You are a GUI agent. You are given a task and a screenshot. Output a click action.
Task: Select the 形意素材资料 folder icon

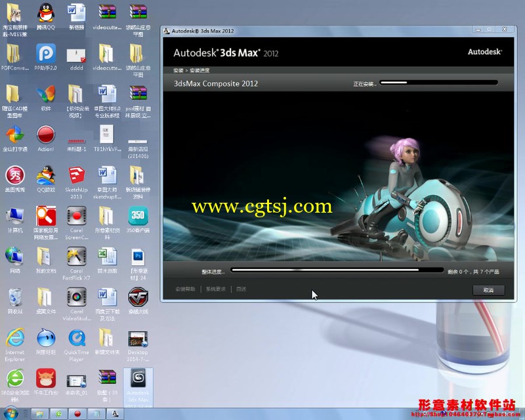107,222
